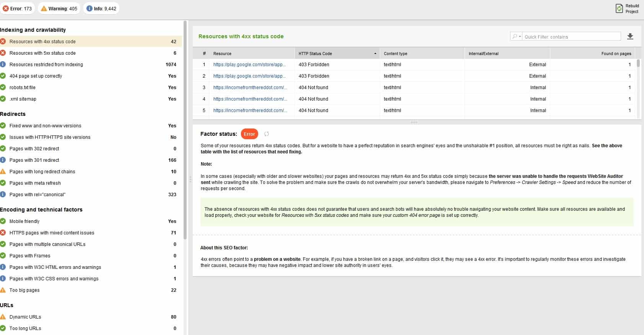Sort by HTTP Status Code column
Viewport: 644px width, 335px height.
click(x=337, y=54)
